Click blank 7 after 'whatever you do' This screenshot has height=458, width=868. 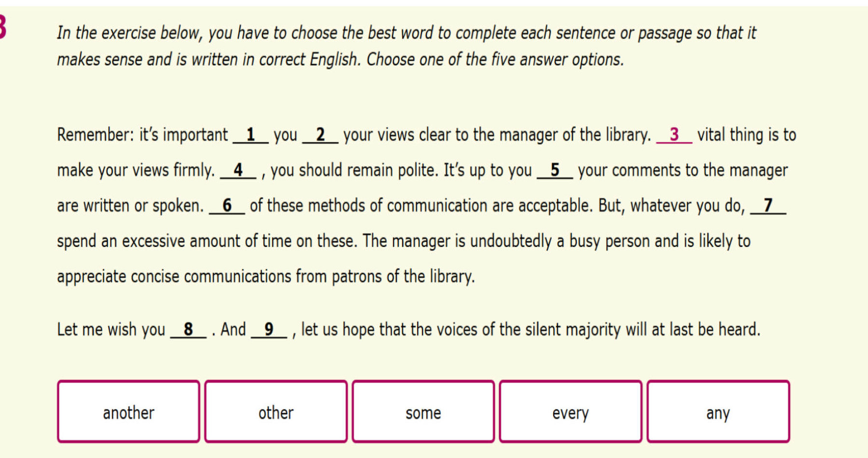tap(768, 206)
